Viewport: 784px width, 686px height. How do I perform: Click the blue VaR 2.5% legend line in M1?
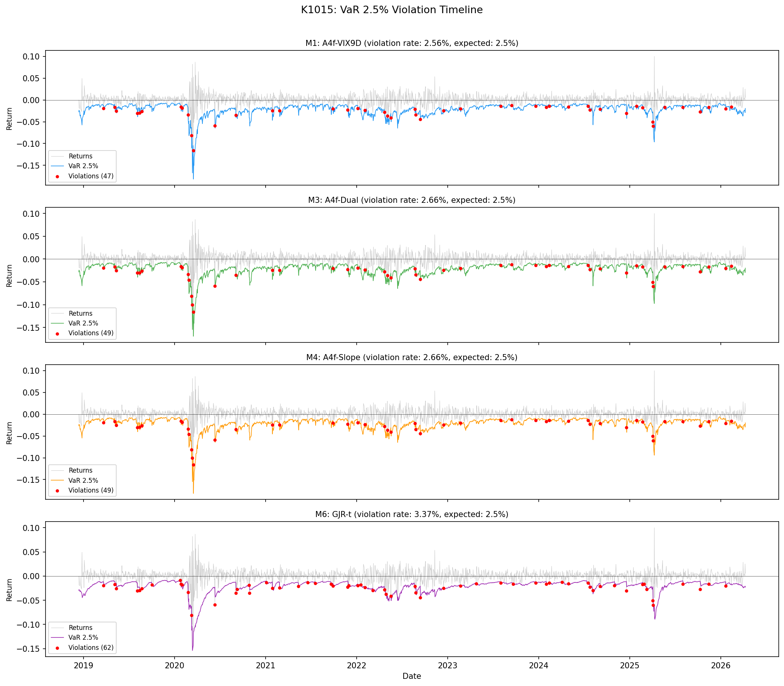58,166
